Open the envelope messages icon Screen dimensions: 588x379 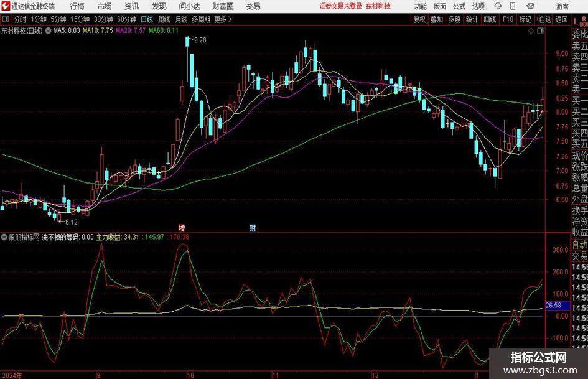point(530,6)
